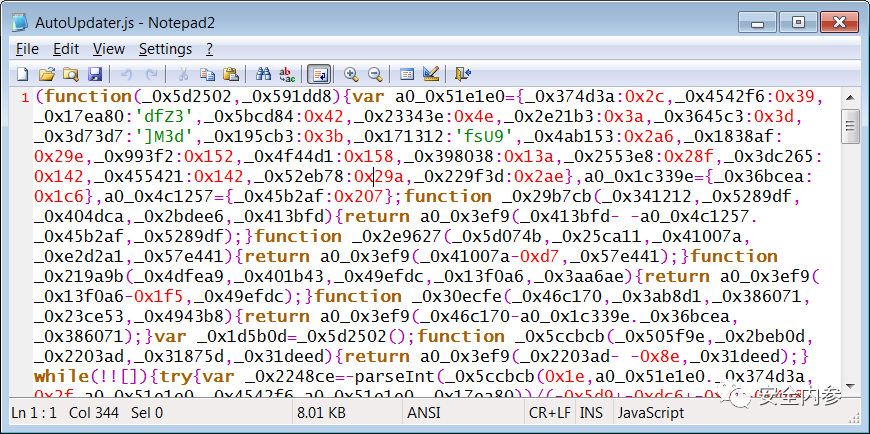Screen dimensions: 870x434
Task: Save the file using the floppy icon
Action: pyautogui.click(x=94, y=73)
